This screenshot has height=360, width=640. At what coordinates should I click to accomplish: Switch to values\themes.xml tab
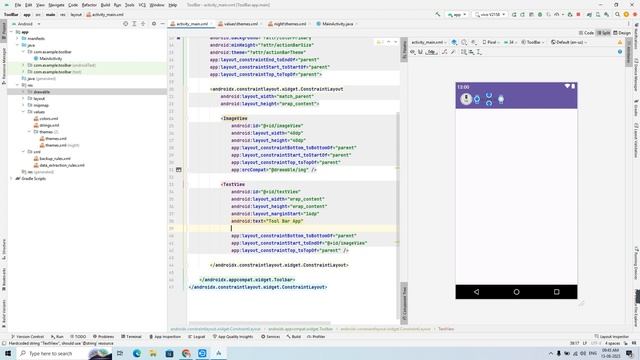click(x=240, y=24)
